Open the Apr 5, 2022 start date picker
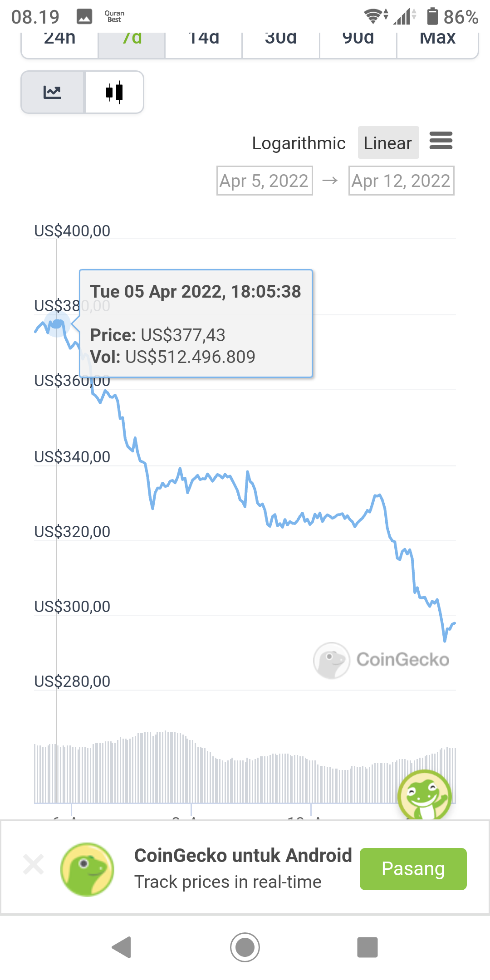 point(265,181)
